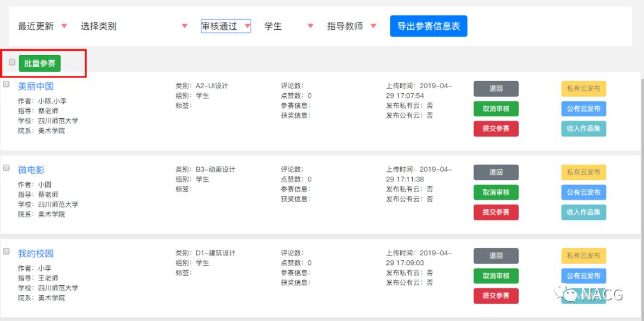Screen dimensions: 644x321
Task: Open the 我的校园 work title link
Action: (36, 254)
